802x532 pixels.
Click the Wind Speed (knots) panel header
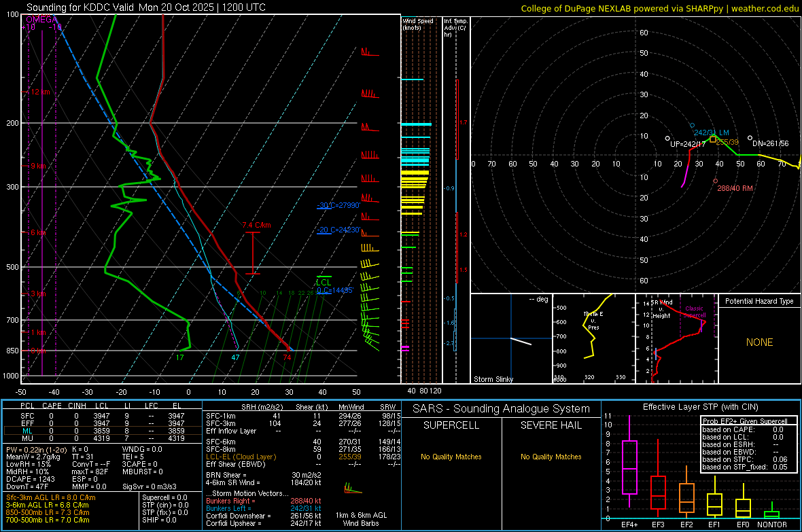pos(418,24)
